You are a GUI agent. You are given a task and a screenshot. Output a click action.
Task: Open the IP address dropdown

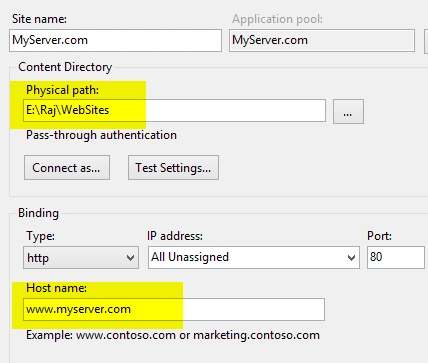click(x=254, y=257)
